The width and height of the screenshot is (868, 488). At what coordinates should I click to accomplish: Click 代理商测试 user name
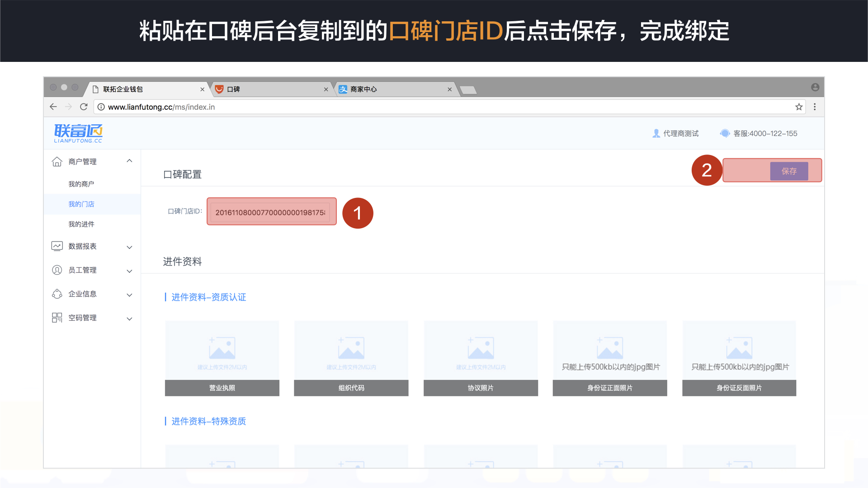click(681, 133)
